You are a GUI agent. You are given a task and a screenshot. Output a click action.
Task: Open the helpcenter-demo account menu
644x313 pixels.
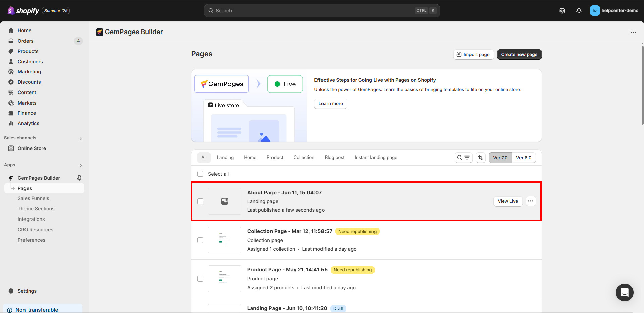tap(614, 11)
